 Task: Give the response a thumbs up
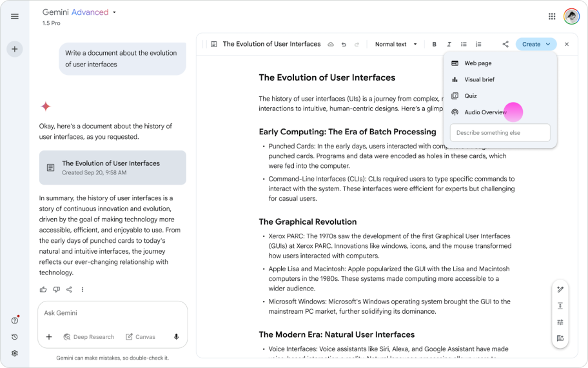click(x=43, y=289)
